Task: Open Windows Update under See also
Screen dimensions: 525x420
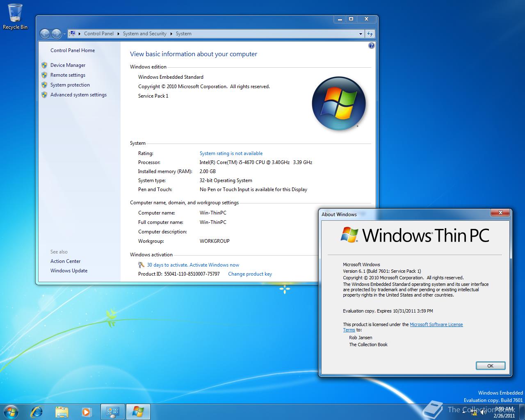Action: point(69,271)
